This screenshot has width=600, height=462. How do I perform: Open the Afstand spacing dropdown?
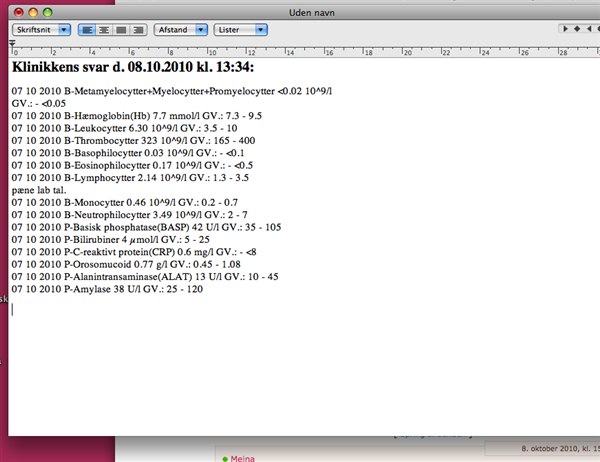(x=180, y=30)
